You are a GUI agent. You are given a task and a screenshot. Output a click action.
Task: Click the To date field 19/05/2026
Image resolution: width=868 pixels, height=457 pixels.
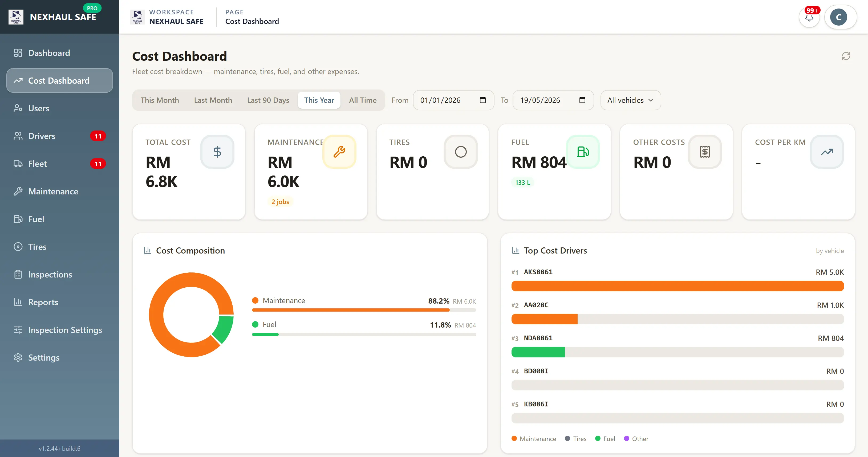tap(553, 100)
